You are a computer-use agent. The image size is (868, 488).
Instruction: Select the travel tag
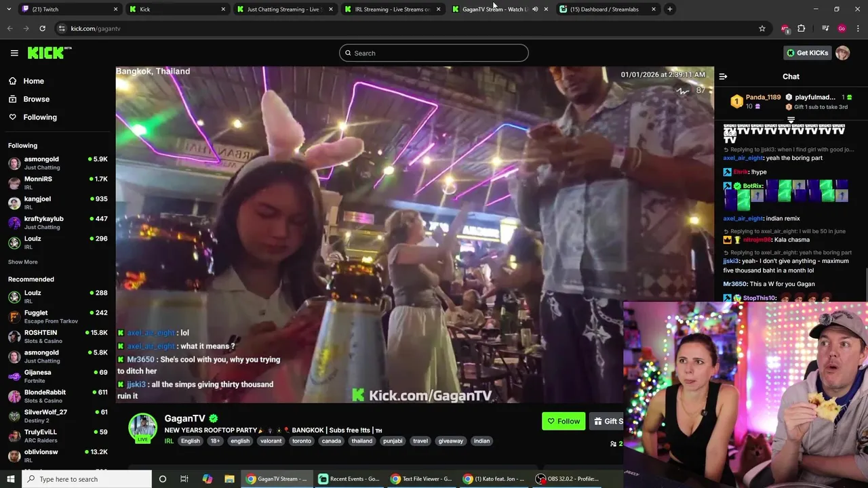pos(420,441)
